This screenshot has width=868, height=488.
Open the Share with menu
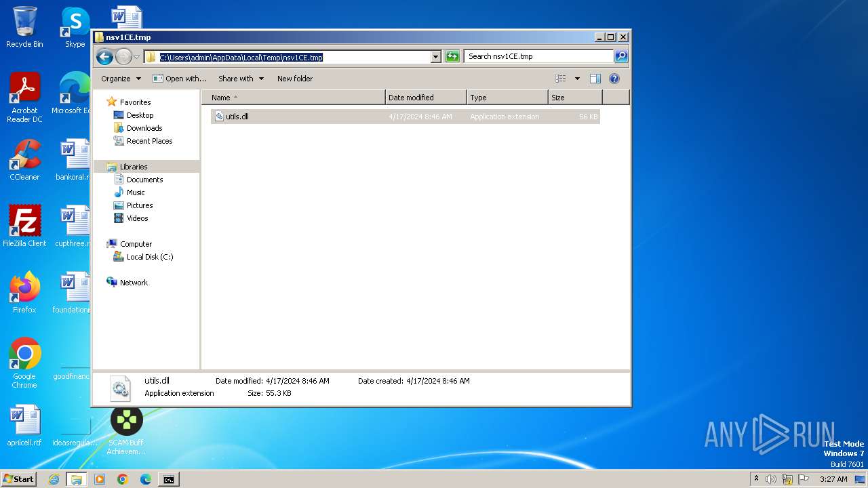tap(241, 79)
